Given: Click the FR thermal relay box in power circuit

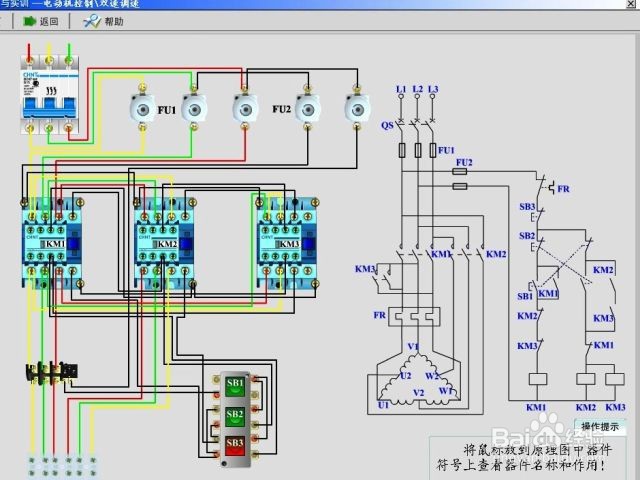Looking at the screenshot, I should 414,317.
